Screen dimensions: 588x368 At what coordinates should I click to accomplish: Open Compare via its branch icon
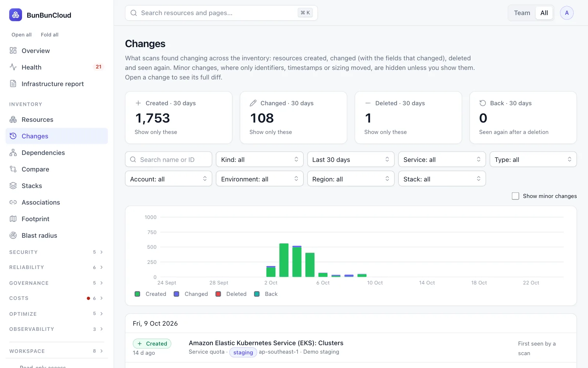point(13,169)
